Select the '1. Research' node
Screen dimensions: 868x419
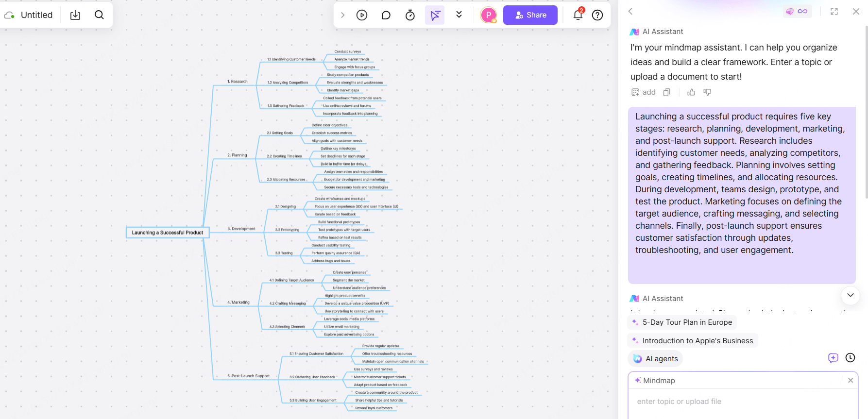[238, 82]
